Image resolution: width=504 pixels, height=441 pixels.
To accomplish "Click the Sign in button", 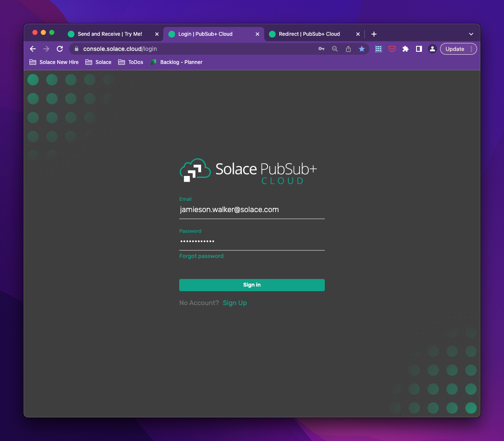I will coord(252,285).
